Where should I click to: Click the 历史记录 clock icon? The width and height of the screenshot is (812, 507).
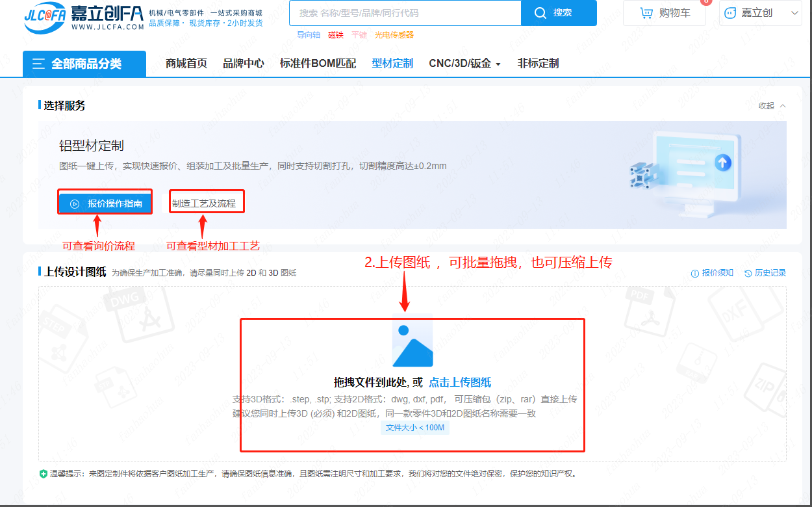[748, 274]
